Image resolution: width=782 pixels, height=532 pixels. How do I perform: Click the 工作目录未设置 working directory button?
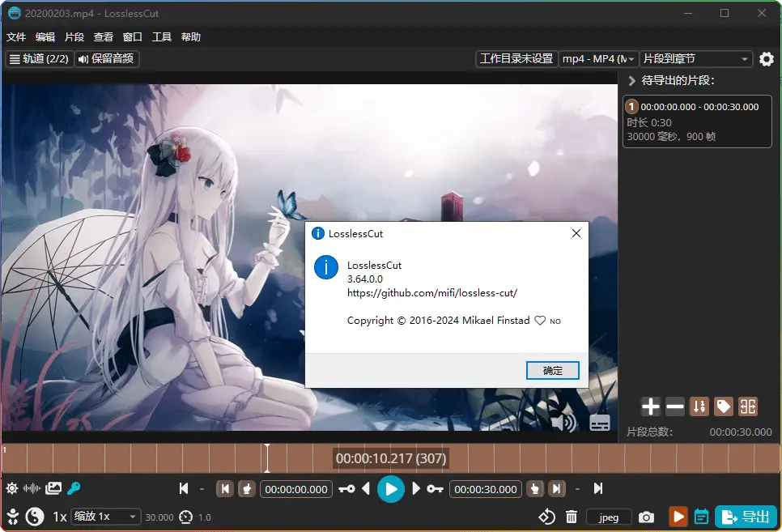tap(516, 59)
